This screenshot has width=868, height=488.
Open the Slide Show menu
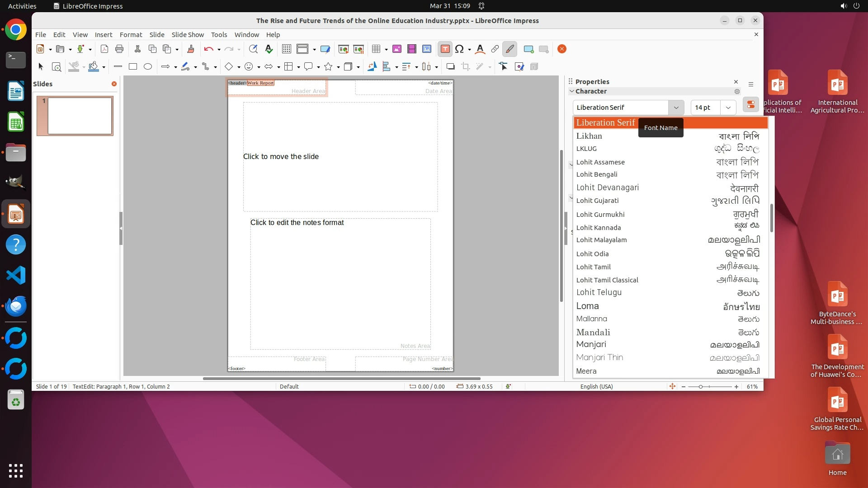(188, 35)
